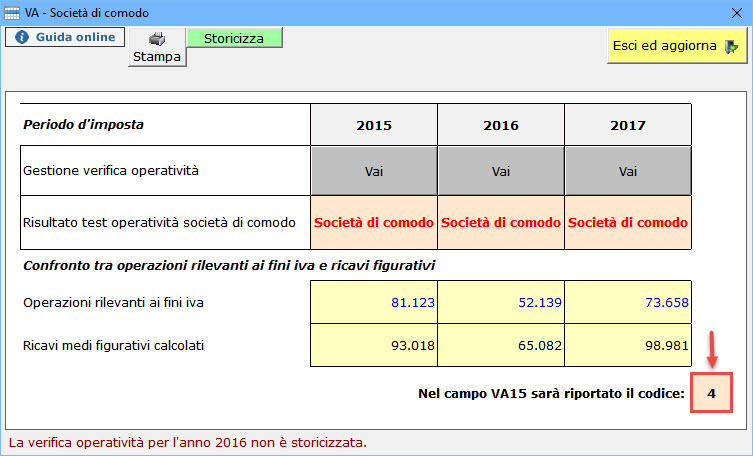Click the status message about anno 2016
This screenshot has width=753, height=456.
(x=188, y=442)
